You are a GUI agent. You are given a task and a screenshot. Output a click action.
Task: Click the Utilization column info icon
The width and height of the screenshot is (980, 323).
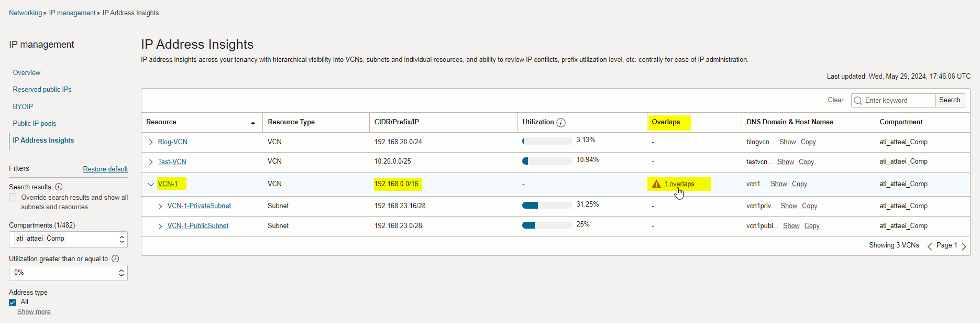coord(561,123)
